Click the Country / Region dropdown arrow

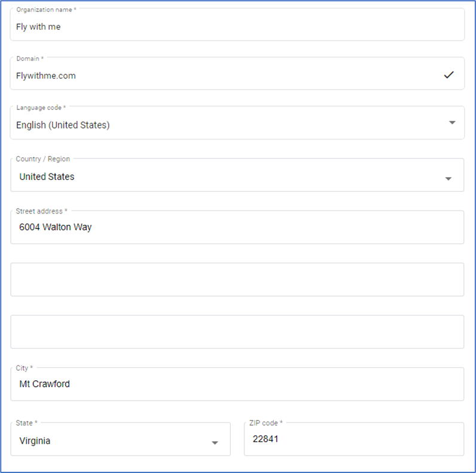[448, 179]
